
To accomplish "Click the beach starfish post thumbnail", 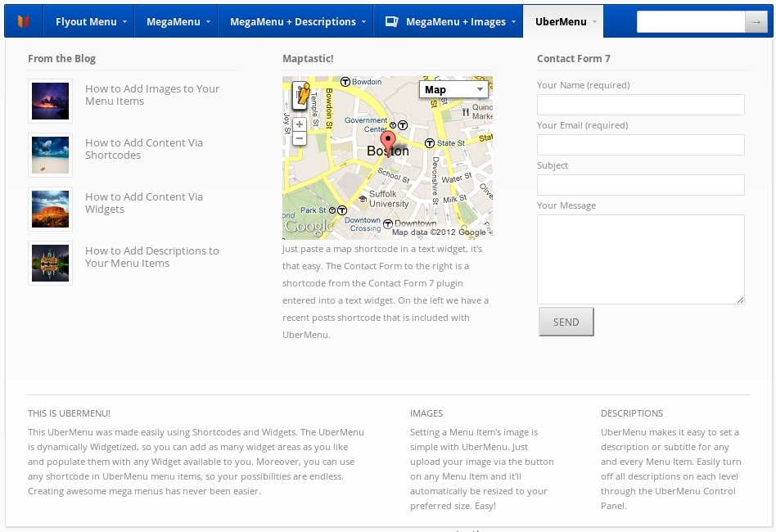I will [51, 155].
